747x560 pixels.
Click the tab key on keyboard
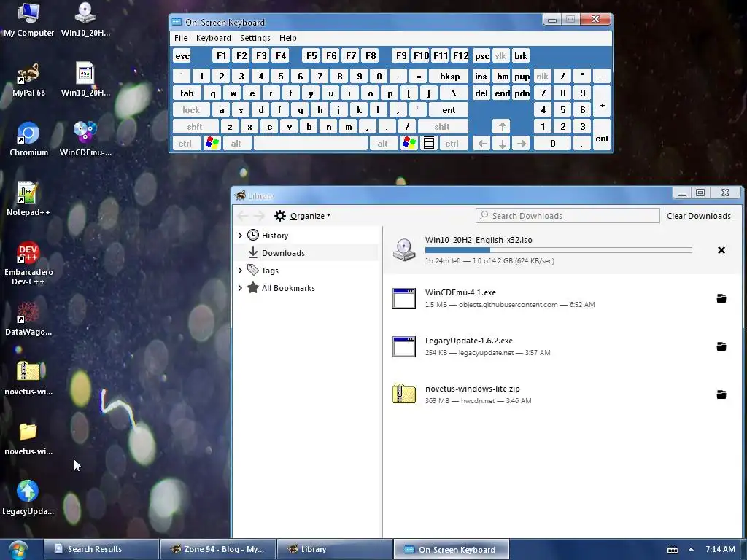pos(187,93)
